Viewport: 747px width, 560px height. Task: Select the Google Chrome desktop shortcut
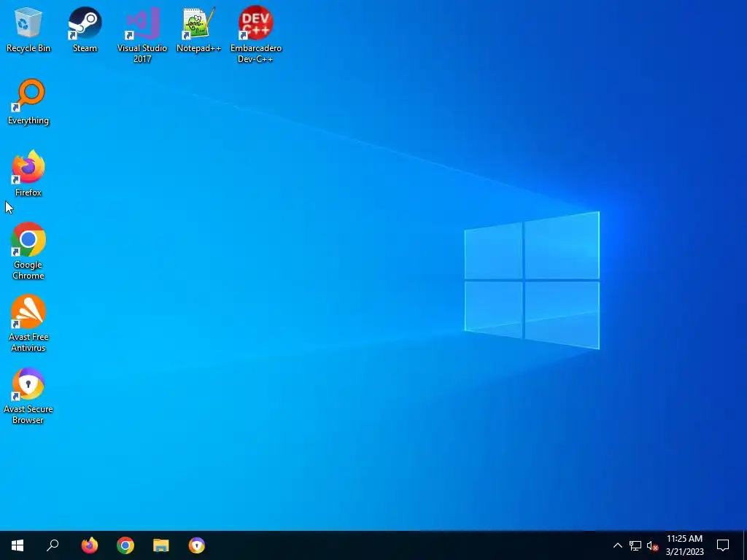pos(28,251)
